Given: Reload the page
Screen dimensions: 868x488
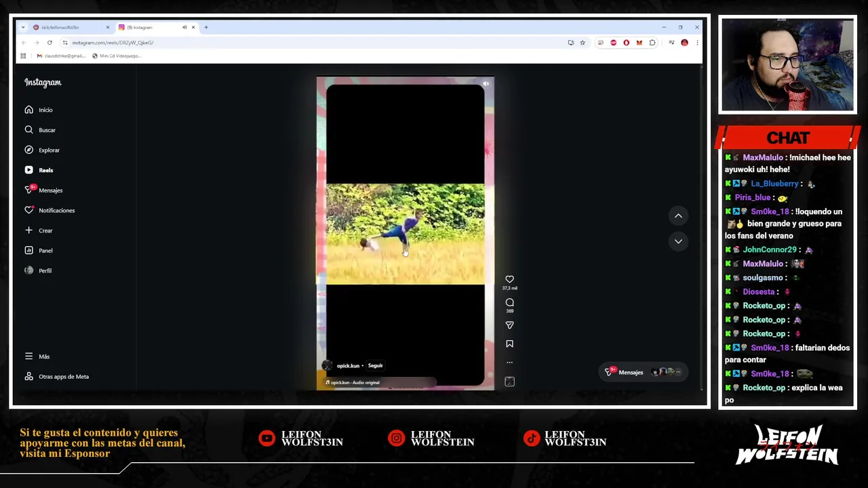Looking at the screenshot, I should click(49, 43).
